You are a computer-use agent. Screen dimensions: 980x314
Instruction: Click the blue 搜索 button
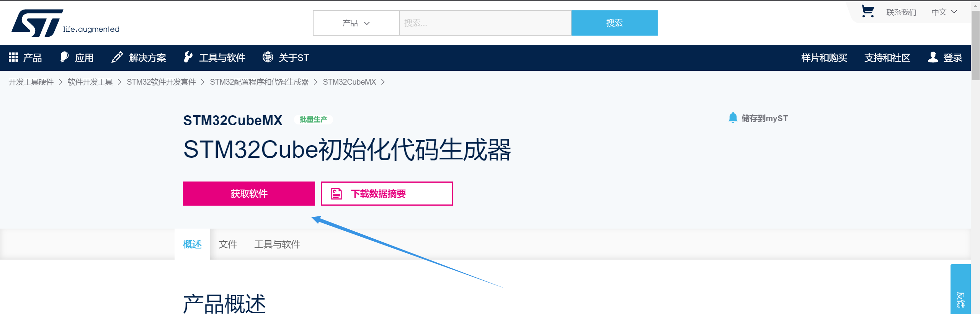[614, 23]
